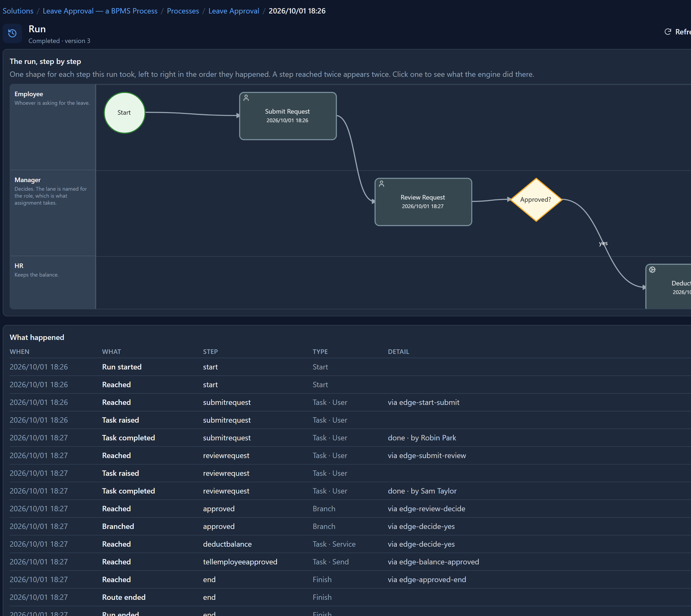This screenshot has width=691, height=616.
Task: Click the Run started row
Action: click(350, 367)
